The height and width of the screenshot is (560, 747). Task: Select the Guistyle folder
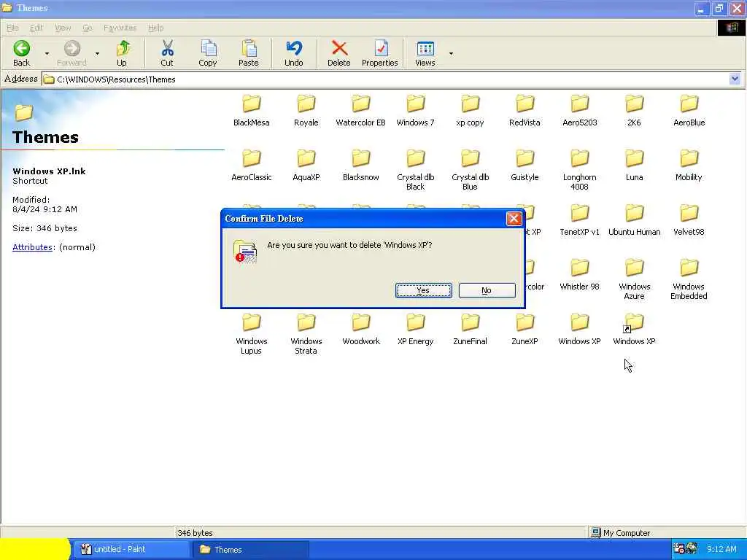click(x=525, y=166)
